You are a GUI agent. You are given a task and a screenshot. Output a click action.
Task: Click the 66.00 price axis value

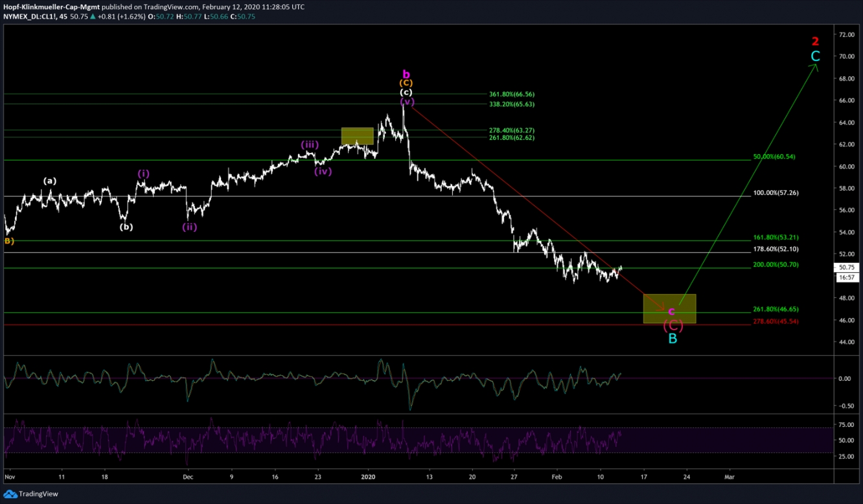[847, 100]
